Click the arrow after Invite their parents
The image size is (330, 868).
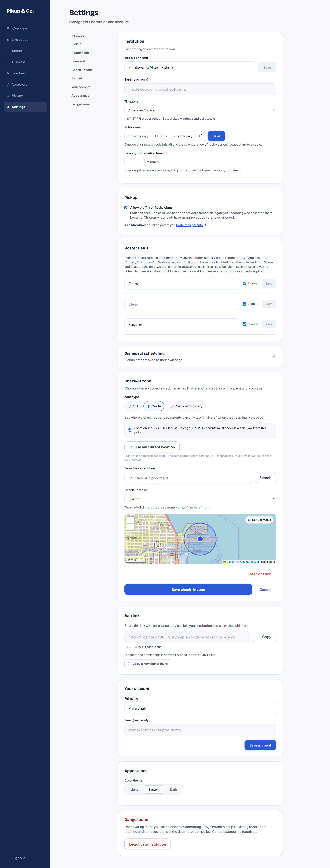coord(205,225)
